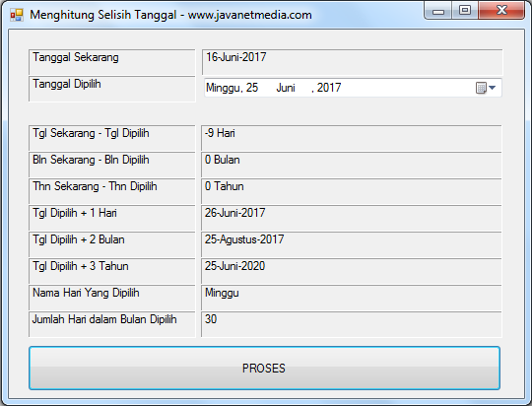Click the Tgl Sekarang - Tgl Dipilih label
Image resolution: width=532 pixels, height=406 pixels.
coord(112,138)
